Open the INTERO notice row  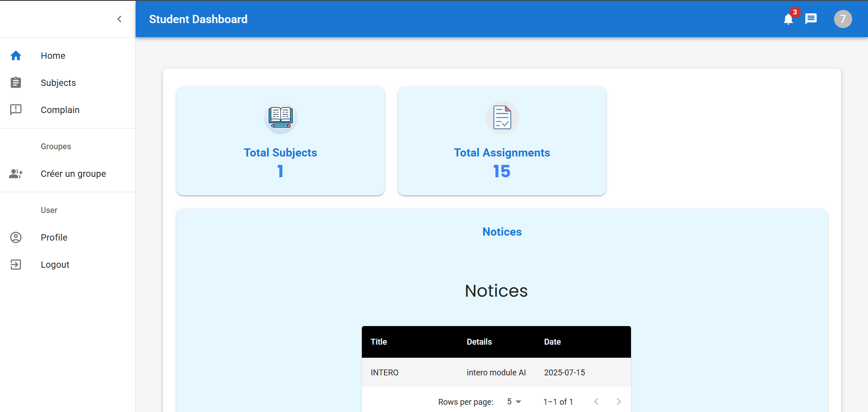pos(496,372)
